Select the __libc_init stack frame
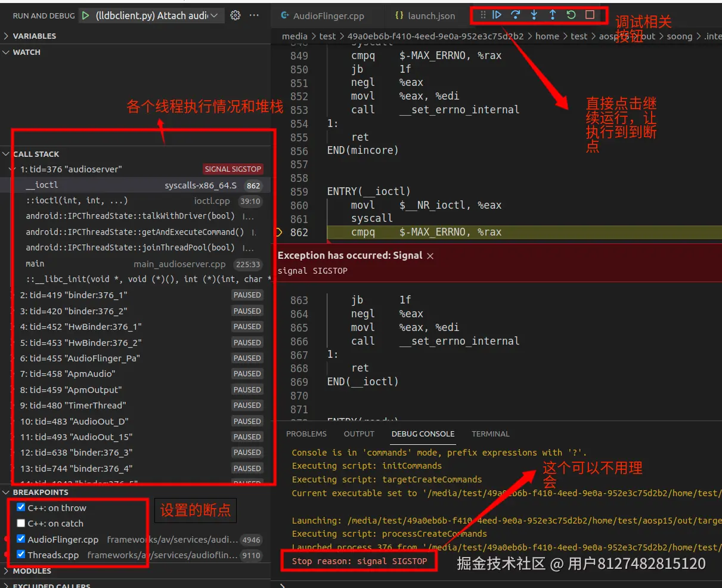The width and height of the screenshot is (722, 588). click(135, 279)
